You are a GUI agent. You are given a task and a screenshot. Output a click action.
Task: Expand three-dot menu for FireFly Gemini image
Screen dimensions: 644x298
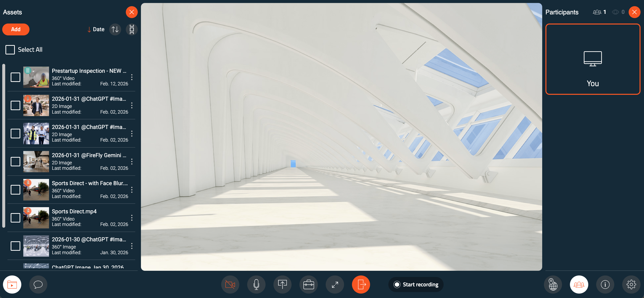tap(132, 162)
